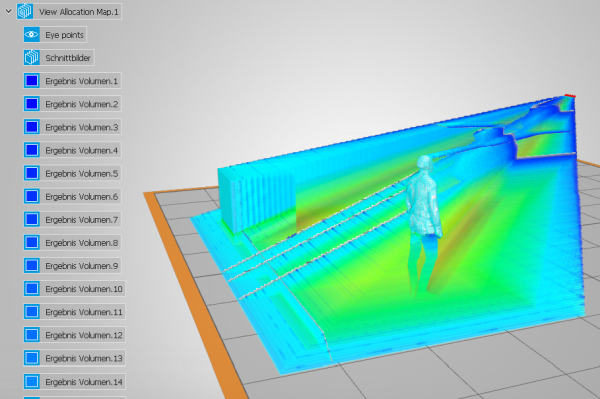The image size is (600, 399).
Task: Click the Eye points eye icon
Action: (x=31, y=35)
